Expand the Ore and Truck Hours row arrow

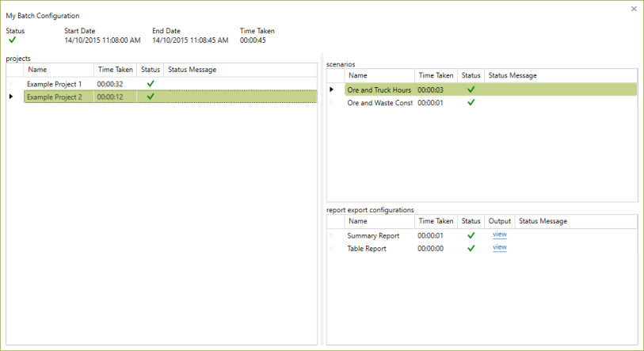click(331, 90)
